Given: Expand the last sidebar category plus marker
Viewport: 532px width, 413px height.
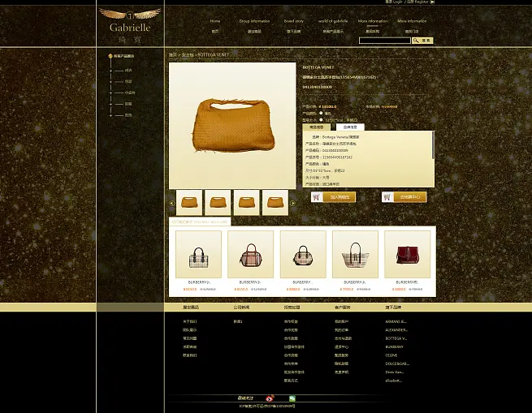Looking at the screenshot, I should [x=111, y=115].
